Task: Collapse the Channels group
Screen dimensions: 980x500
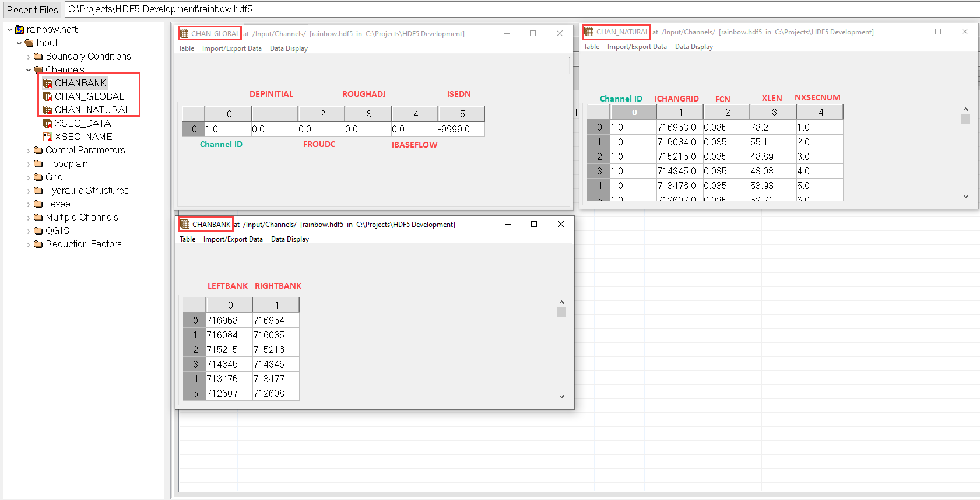Action: click(x=29, y=70)
